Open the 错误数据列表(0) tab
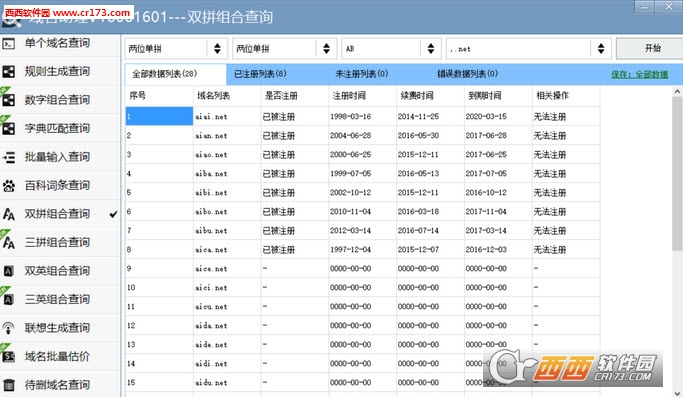 click(x=467, y=74)
